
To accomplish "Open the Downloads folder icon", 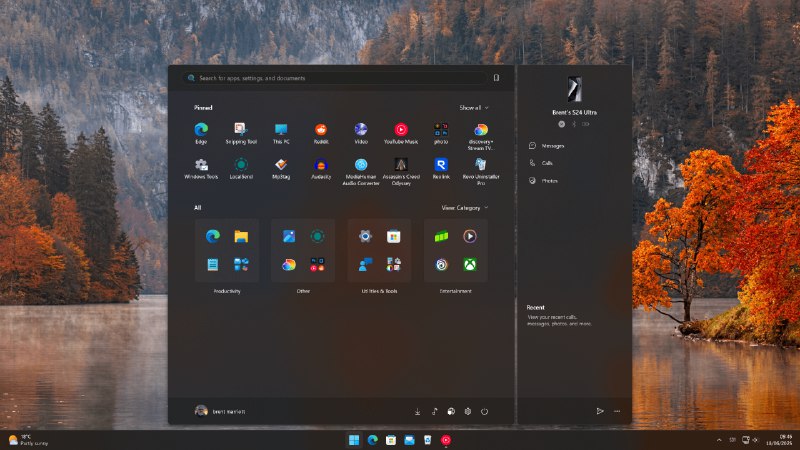I will 417,412.
